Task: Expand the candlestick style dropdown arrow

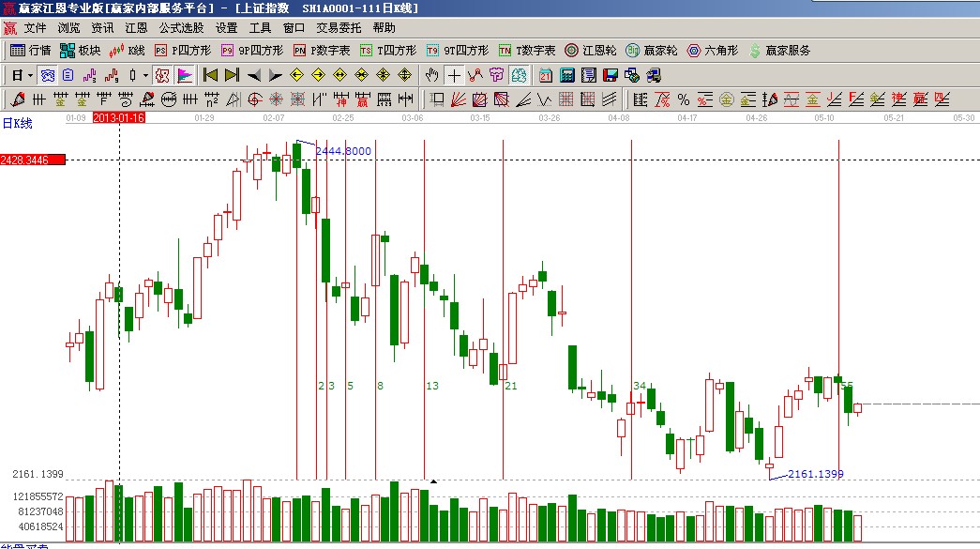Action: pos(145,75)
